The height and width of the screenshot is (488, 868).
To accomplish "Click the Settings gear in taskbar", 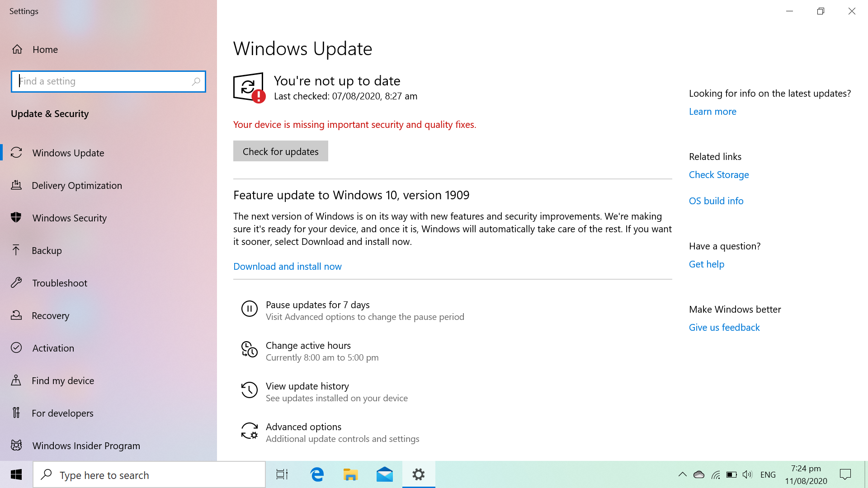I will (x=419, y=474).
